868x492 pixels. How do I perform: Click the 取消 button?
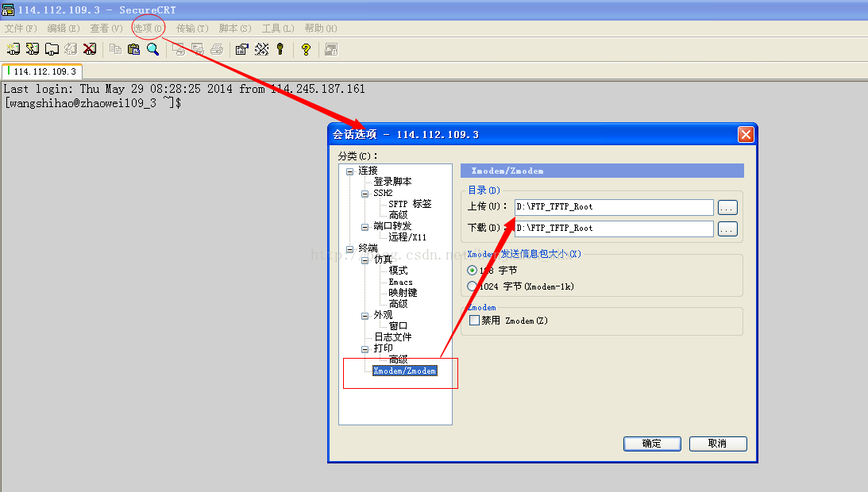tap(718, 444)
